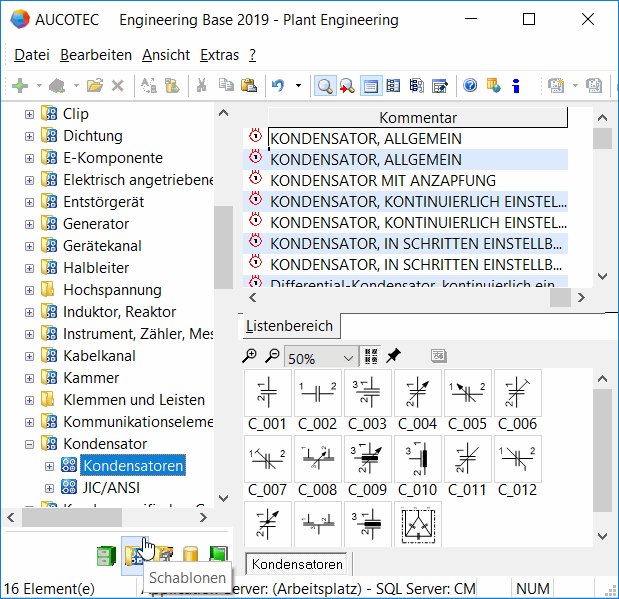Zoom in on the symbol list area
619x599 pixels.
point(251,356)
